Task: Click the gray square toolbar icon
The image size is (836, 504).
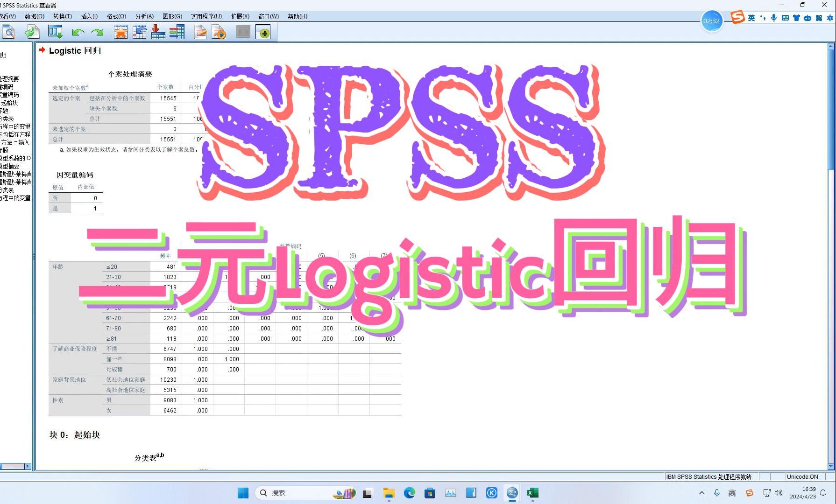Action: pos(243,32)
